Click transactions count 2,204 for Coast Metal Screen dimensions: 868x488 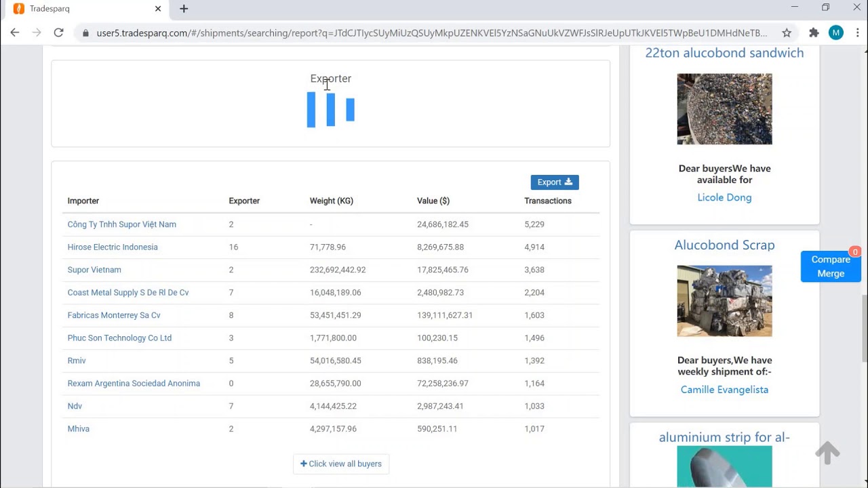[534, 292]
